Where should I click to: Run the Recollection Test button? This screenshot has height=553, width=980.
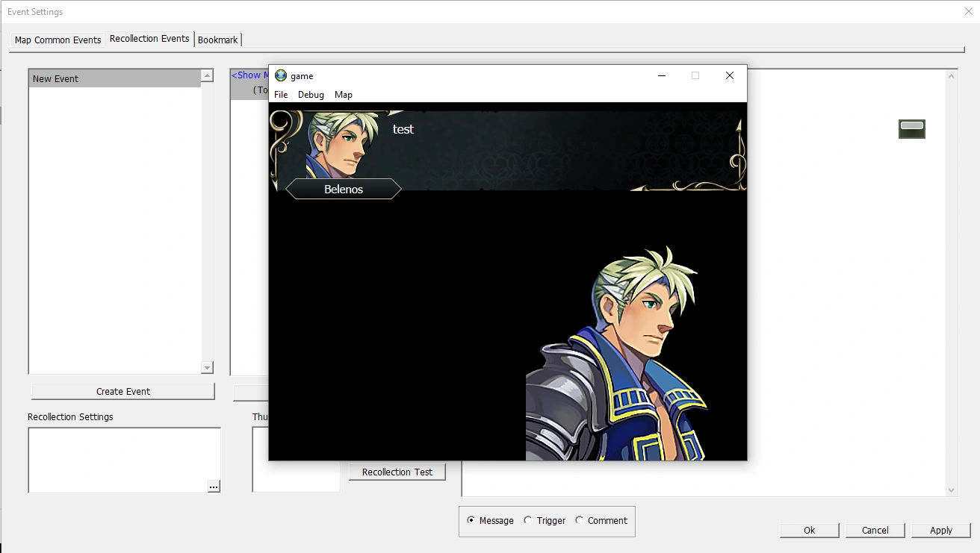397,472
